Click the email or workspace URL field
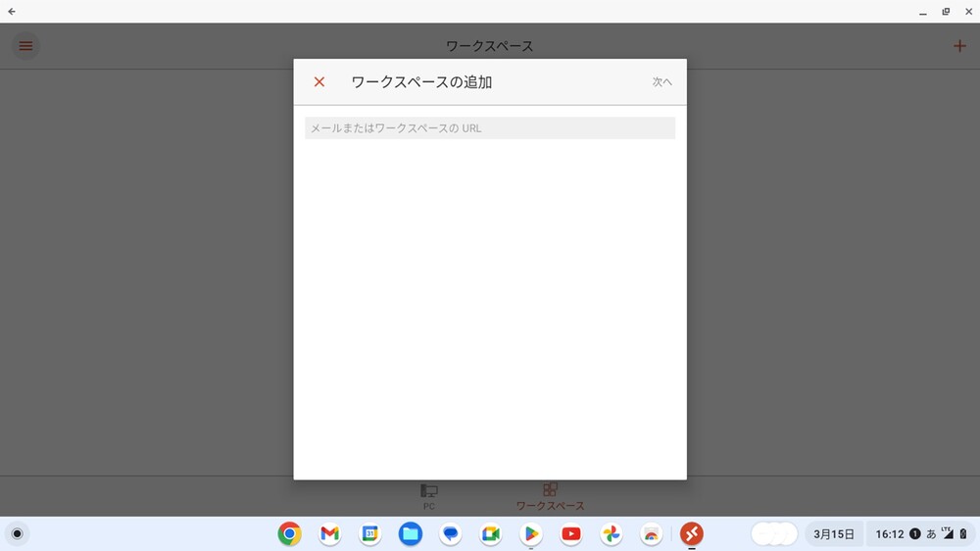The image size is (980, 551). [489, 128]
